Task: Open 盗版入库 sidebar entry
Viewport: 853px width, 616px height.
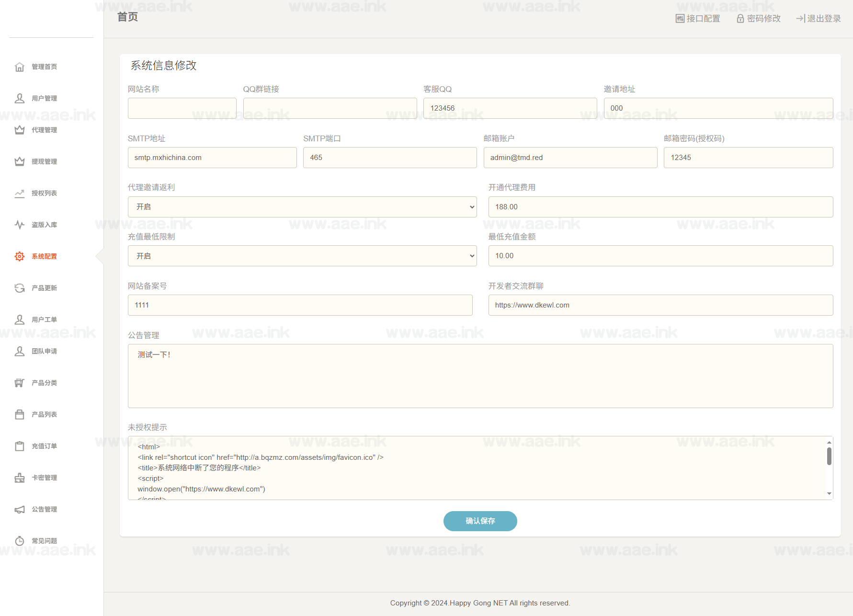Action: tap(44, 225)
